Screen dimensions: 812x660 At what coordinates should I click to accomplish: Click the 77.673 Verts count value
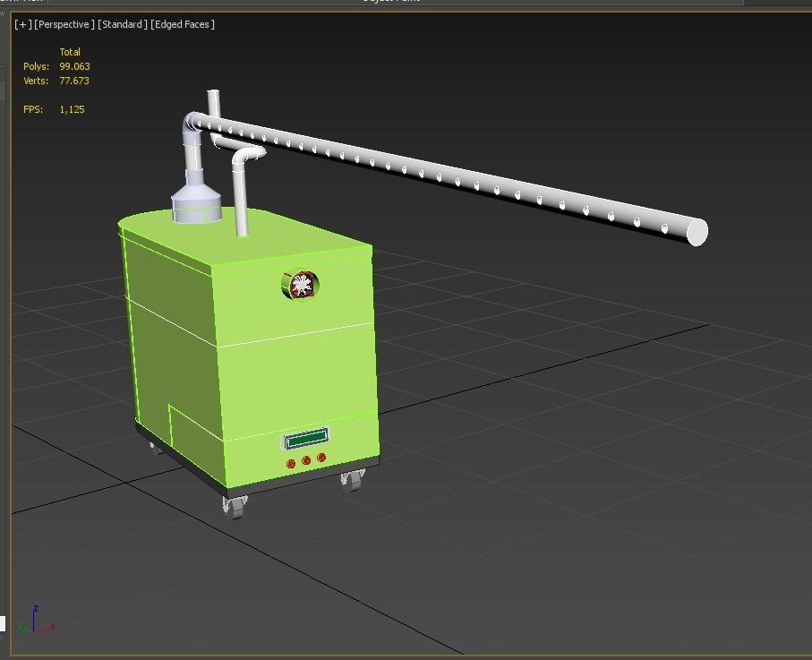coord(74,81)
